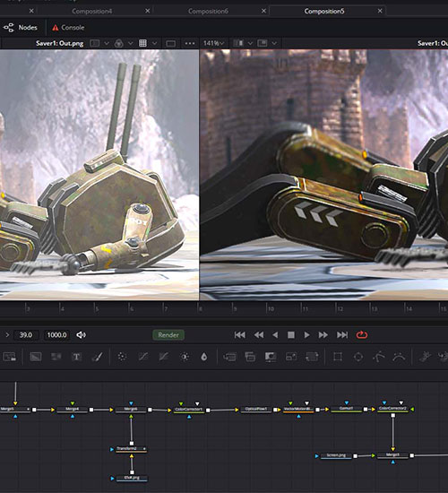Expand the time controls chevron arrow
The width and height of the screenshot is (448, 493).
(x=7, y=335)
